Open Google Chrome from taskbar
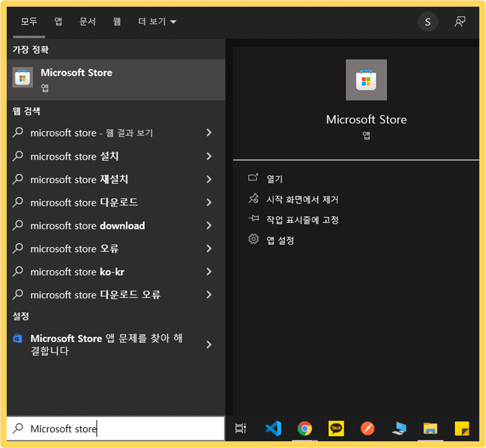The image size is (486, 448). 305,428
